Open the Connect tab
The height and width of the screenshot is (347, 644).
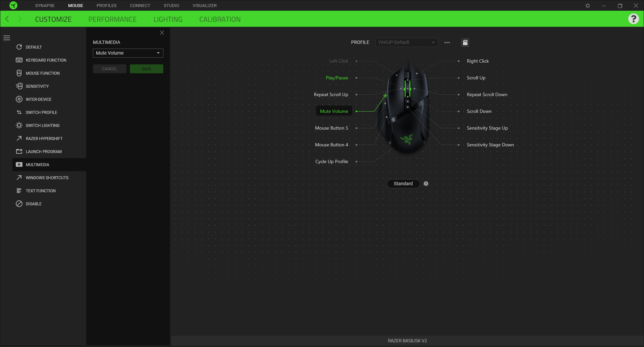click(x=140, y=6)
